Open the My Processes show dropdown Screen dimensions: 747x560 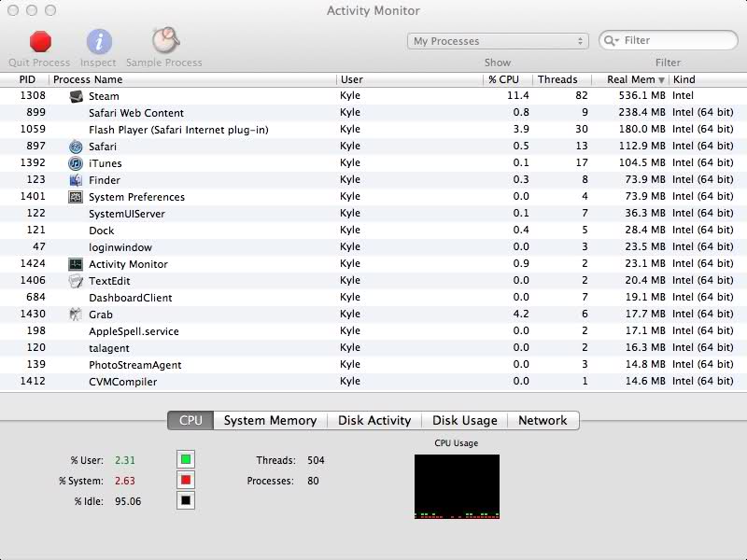click(x=498, y=41)
